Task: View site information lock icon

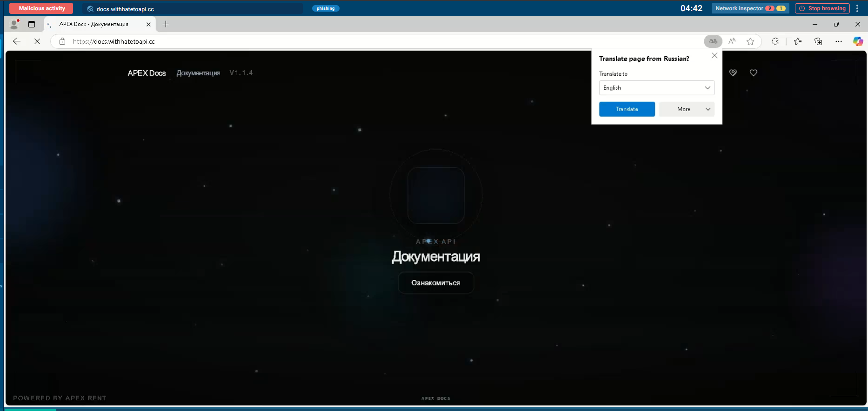Action: [x=62, y=41]
